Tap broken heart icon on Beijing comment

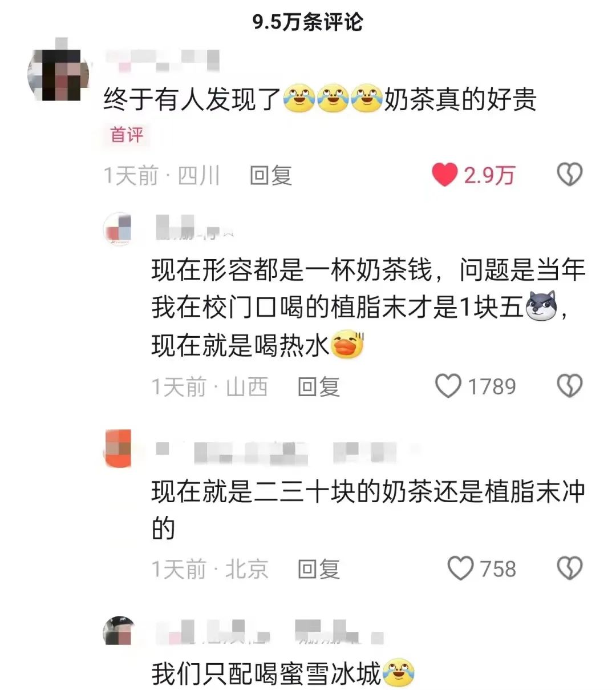click(569, 568)
